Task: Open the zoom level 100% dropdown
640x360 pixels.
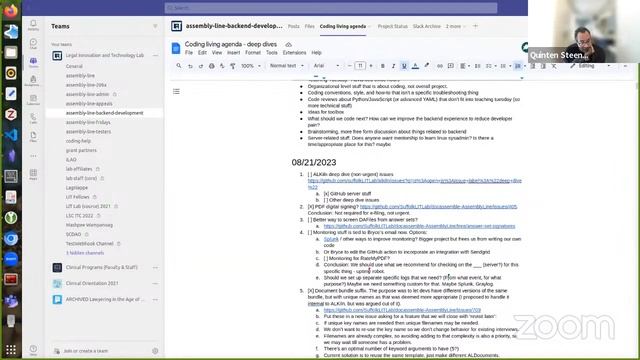Action: point(251,66)
